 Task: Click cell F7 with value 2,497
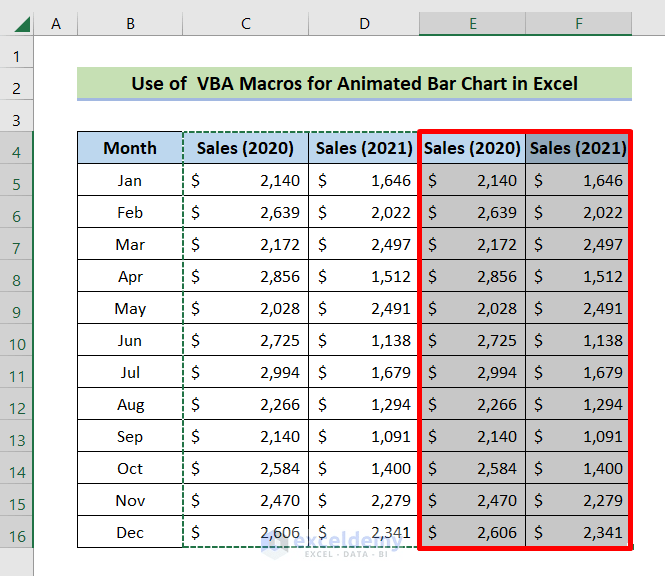click(x=578, y=244)
